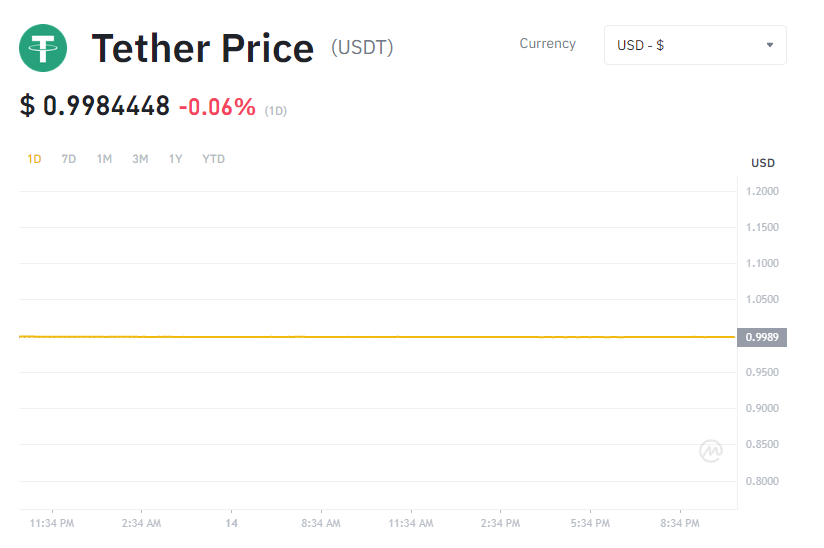
Task: Select the 1Y time range tab
Action: [x=176, y=159]
